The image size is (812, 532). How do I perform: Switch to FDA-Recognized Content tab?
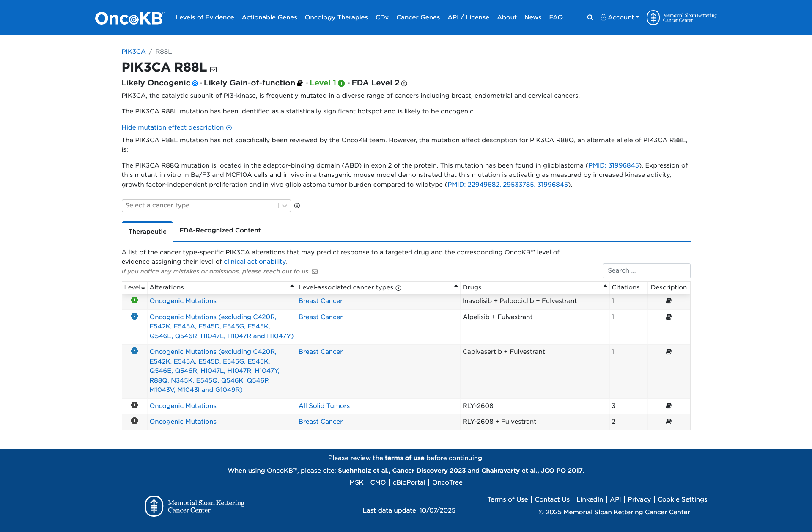[220, 230]
